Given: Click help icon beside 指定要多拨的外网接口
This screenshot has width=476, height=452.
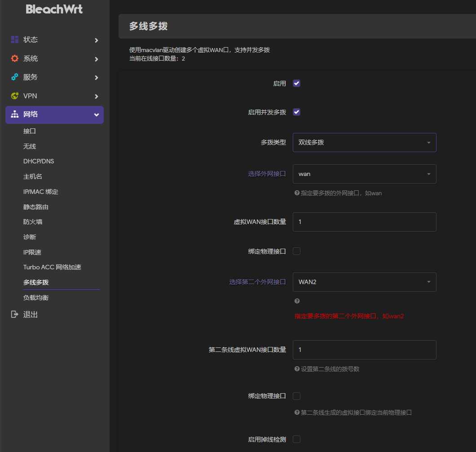Looking at the screenshot, I should coord(297,193).
